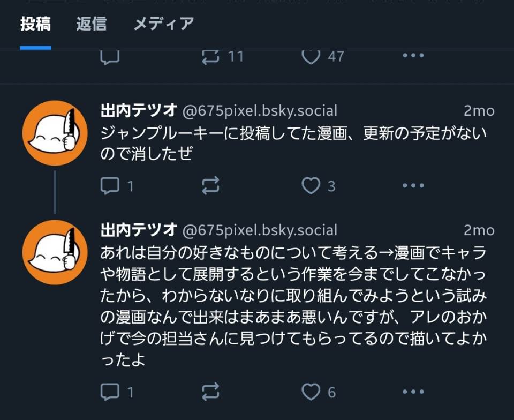Like the post with 6 likes
The width and height of the screenshot is (514, 420).
311,392
